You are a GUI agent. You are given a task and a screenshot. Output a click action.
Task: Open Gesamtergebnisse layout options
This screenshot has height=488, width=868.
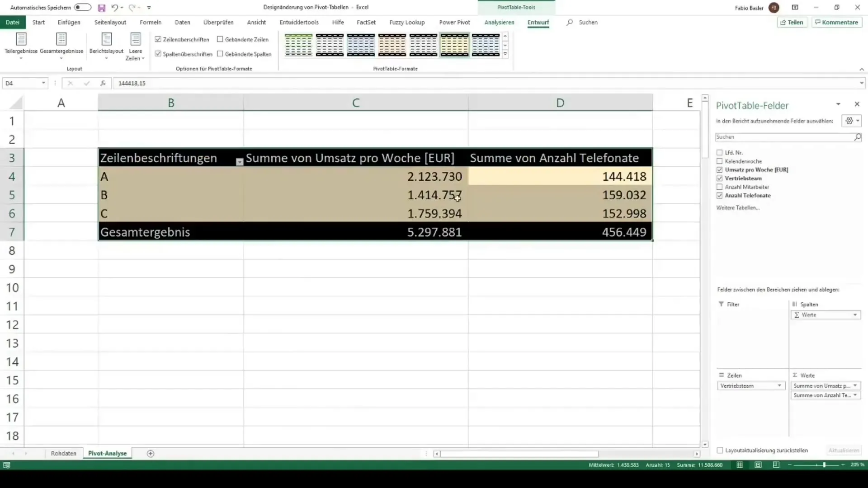[x=61, y=46]
